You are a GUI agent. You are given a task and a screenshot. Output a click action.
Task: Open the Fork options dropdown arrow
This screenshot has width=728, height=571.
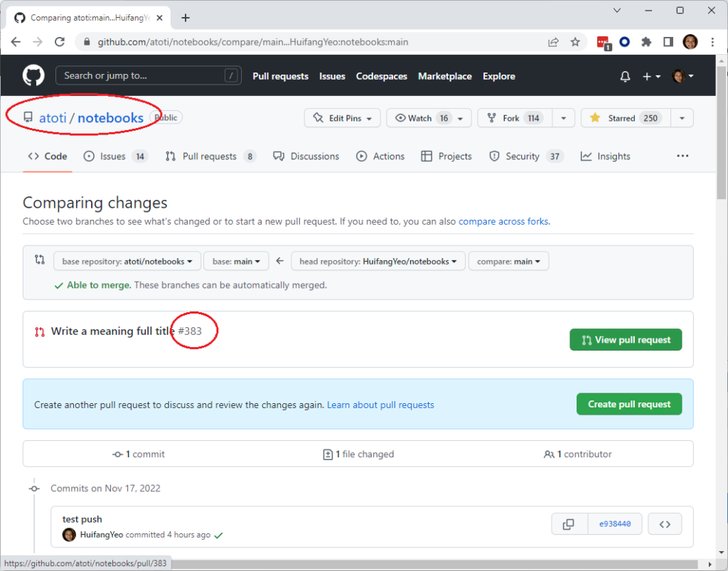point(564,118)
